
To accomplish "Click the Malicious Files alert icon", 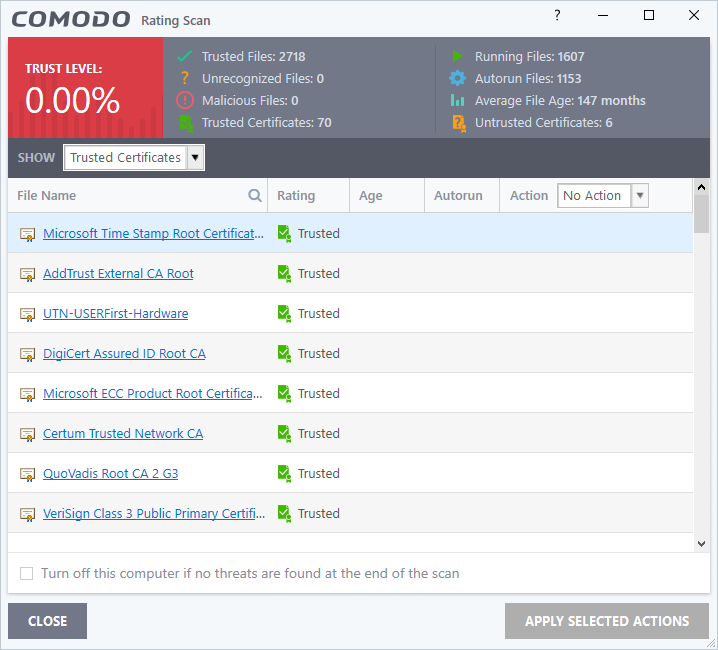I will click(x=185, y=100).
